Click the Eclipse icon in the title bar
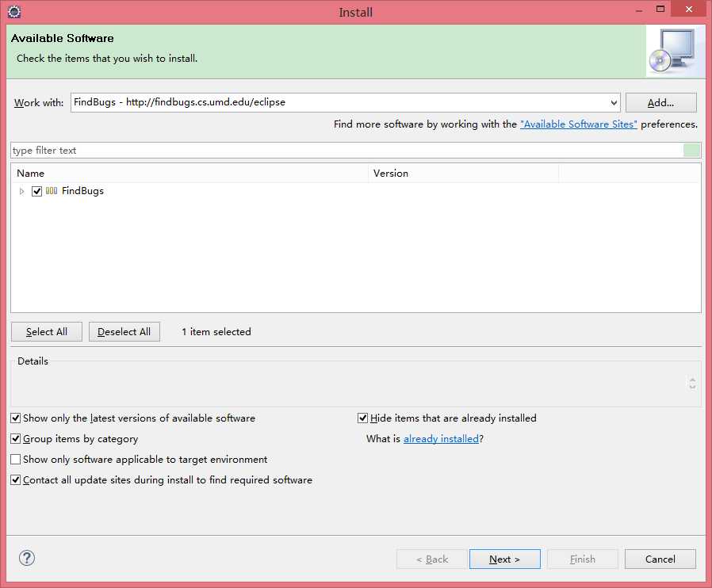Image resolution: width=712 pixels, height=588 pixels. (x=14, y=12)
